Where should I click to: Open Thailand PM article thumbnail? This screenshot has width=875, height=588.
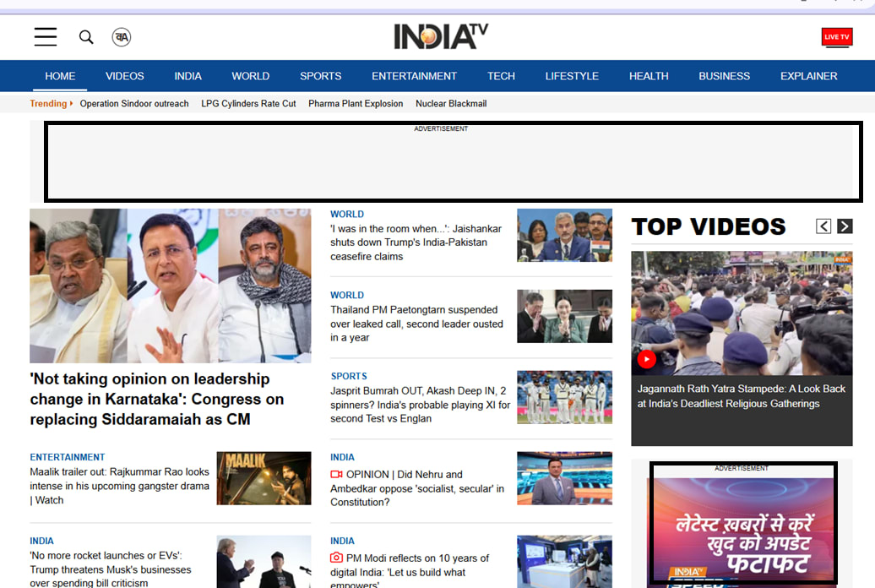point(564,316)
